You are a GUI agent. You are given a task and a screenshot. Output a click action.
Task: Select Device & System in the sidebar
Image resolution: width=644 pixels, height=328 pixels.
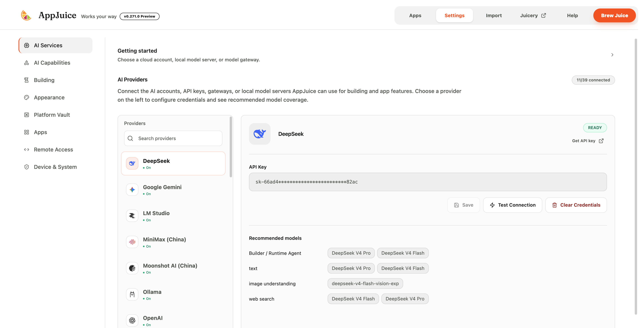point(55,167)
